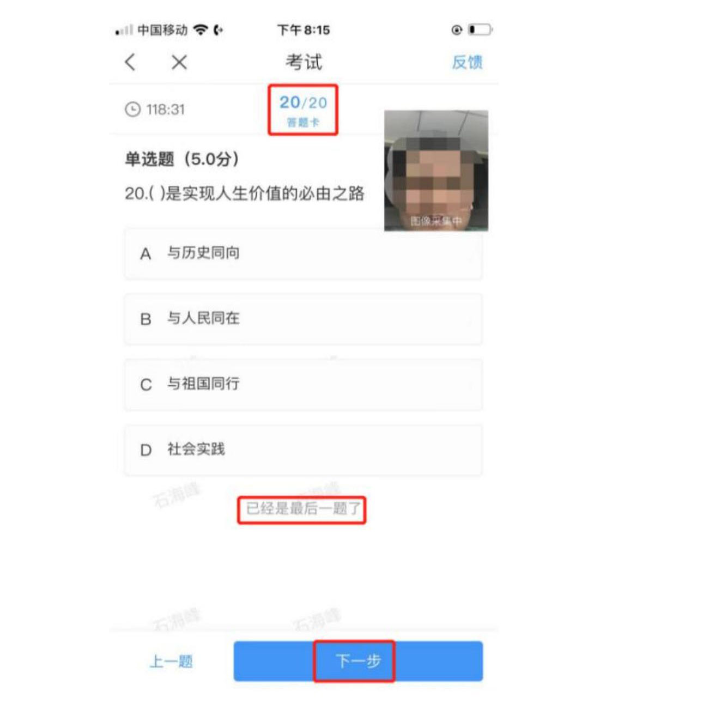Select option D 社会实践
Image resolution: width=721 pixels, height=728 pixels.
[303, 450]
